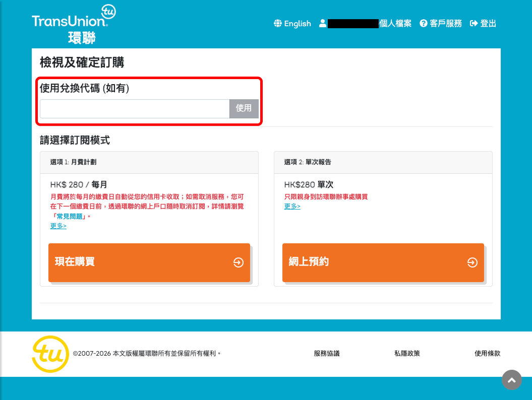The width and height of the screenshot is (532, 400).
Task: Click the 網上預約 online booking button
Action: pyautogui.click(x=383, y=262)
